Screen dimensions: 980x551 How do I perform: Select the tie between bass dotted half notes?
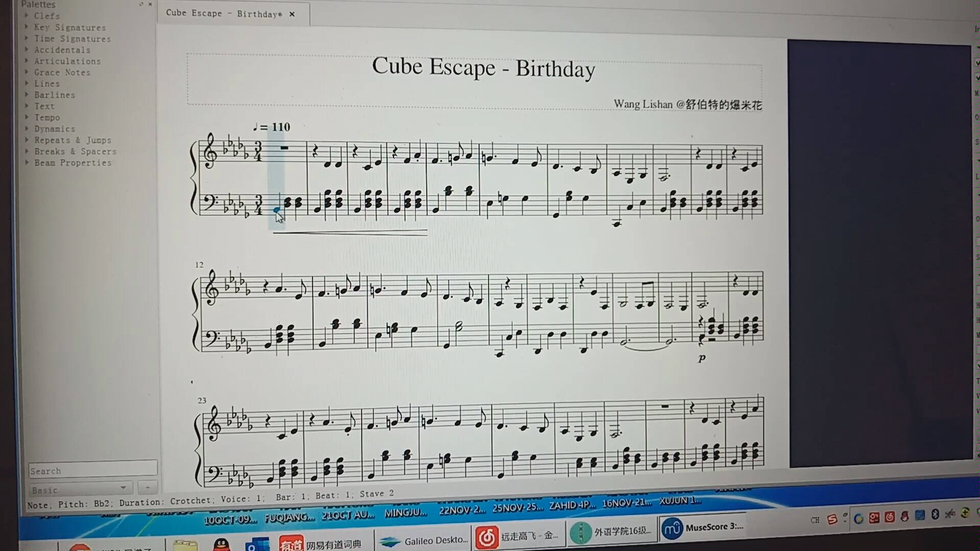646,348
